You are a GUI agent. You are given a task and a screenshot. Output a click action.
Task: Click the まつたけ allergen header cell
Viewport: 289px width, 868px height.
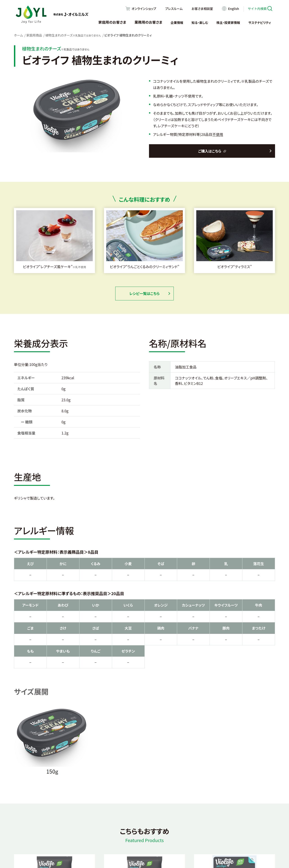pos(258,628)
